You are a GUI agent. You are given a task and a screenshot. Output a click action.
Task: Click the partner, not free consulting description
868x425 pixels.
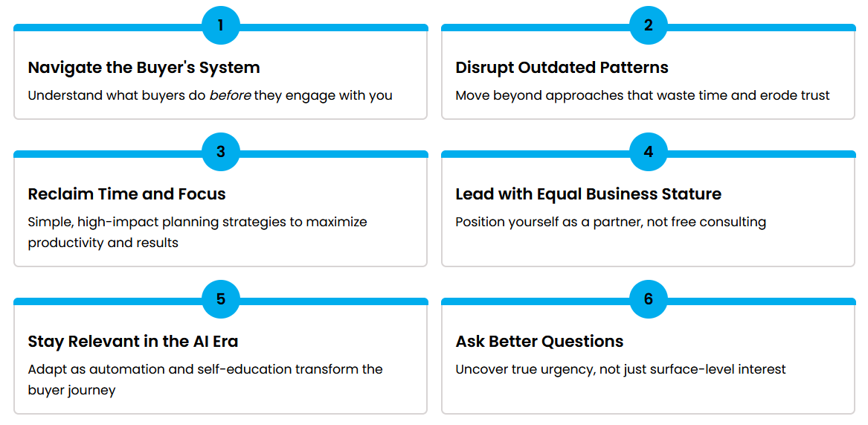[x=611, y=223]
